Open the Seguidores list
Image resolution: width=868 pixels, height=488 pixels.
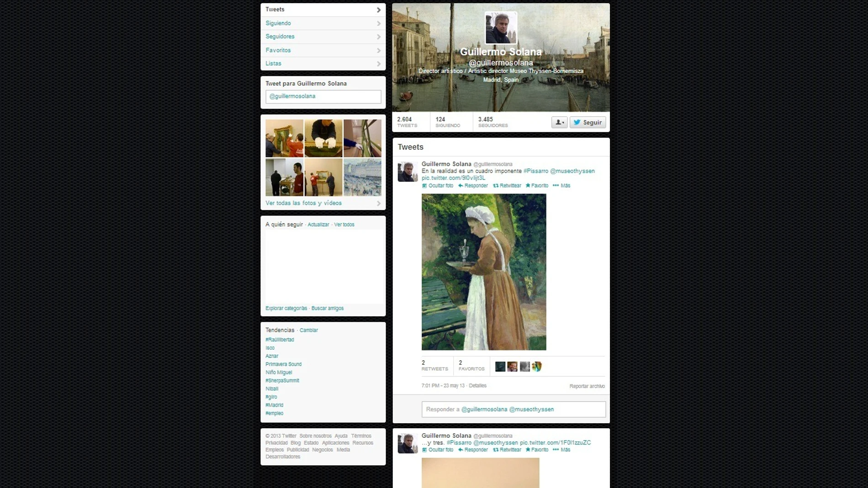coord(323,37)
